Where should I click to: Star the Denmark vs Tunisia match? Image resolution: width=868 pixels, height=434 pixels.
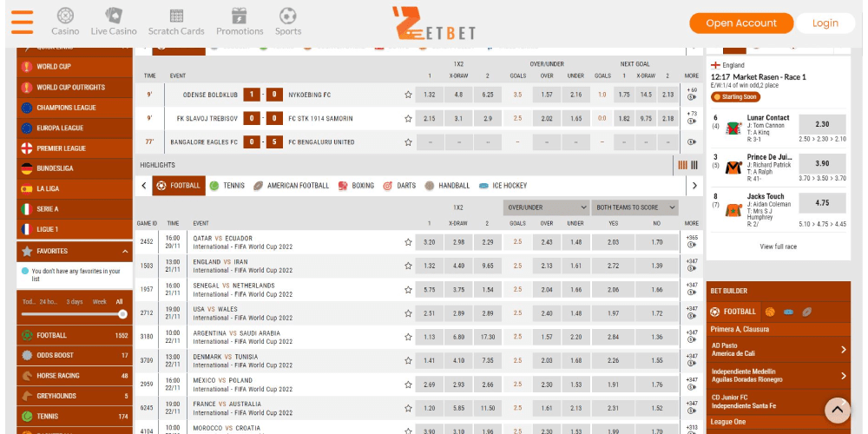point(408,361)
